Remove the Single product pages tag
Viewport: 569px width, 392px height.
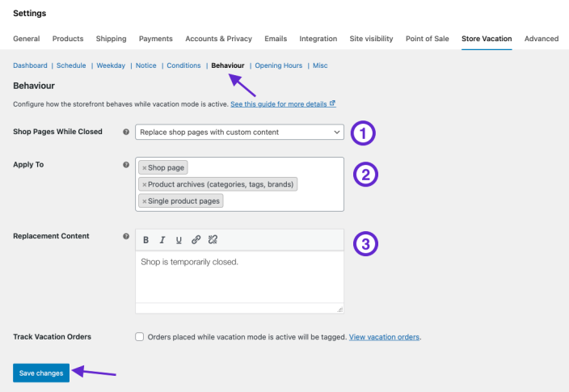145,201
